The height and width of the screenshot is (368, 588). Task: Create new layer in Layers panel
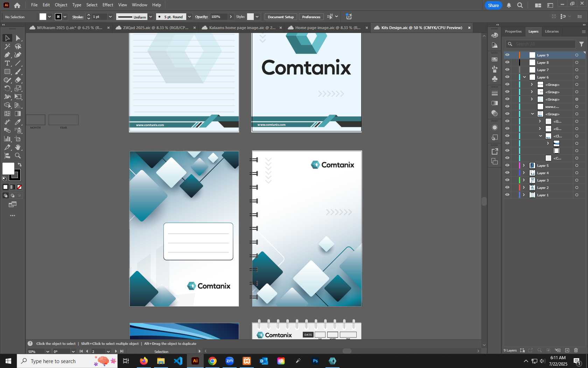tap(567, 350)
